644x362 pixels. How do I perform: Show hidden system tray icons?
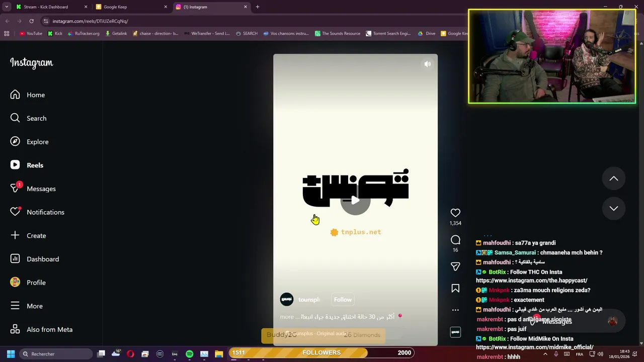[x=545, y=354]
